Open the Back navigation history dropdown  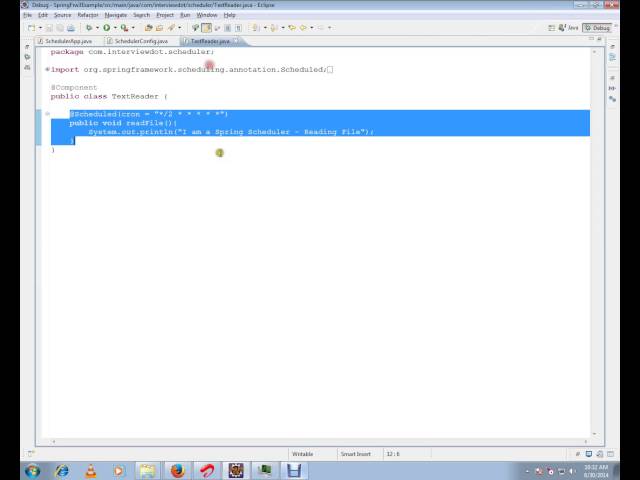click(312, 28)
